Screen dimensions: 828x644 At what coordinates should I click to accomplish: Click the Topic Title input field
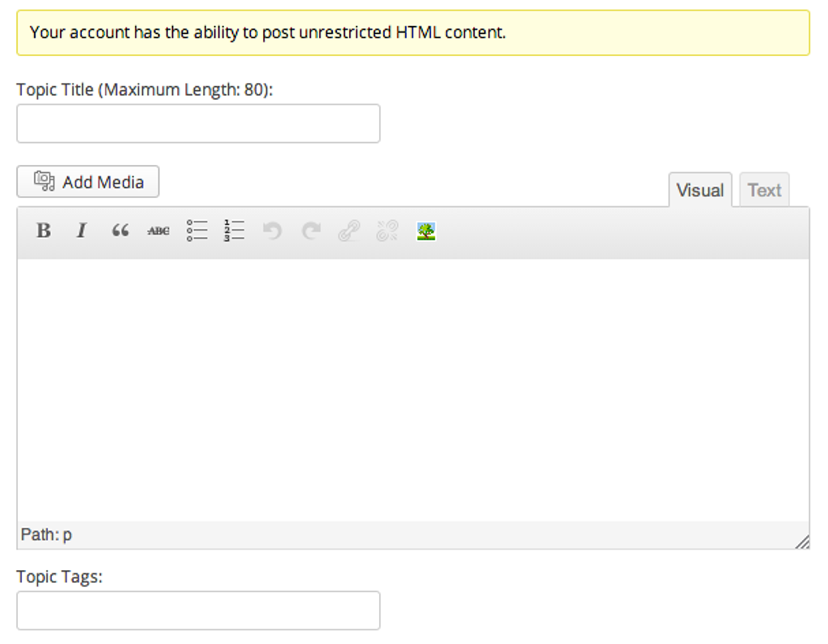198,123
